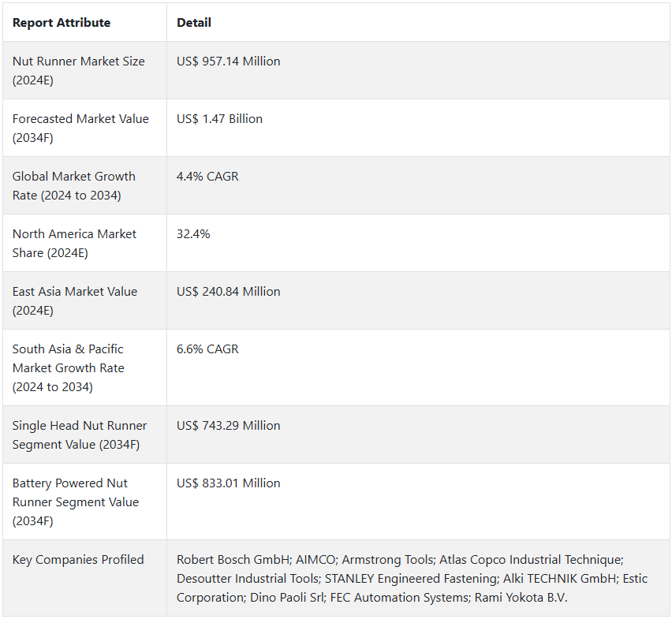Select the Single Head Nut Runner Segment cell

pyautogui.click(x=80, y=435)
